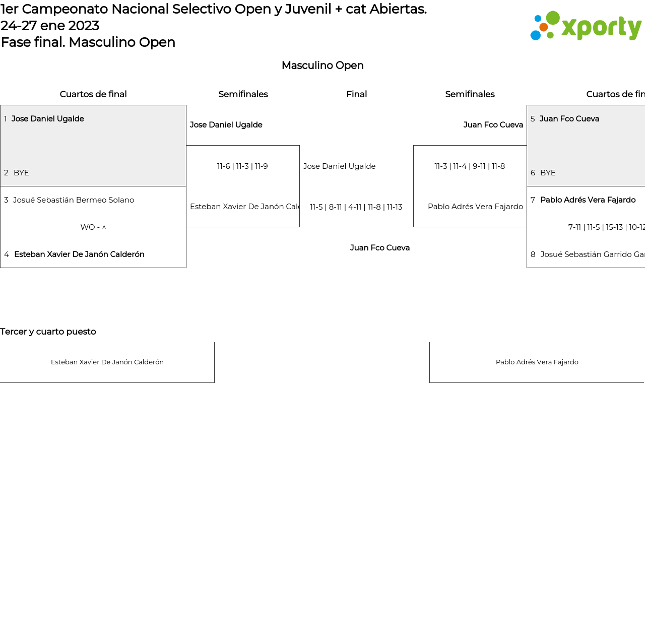The height and width of the screenshot is (644, 645).
Task: Select champion Juan Fco Cueva below final score
Action: click(x=379, y=248)
